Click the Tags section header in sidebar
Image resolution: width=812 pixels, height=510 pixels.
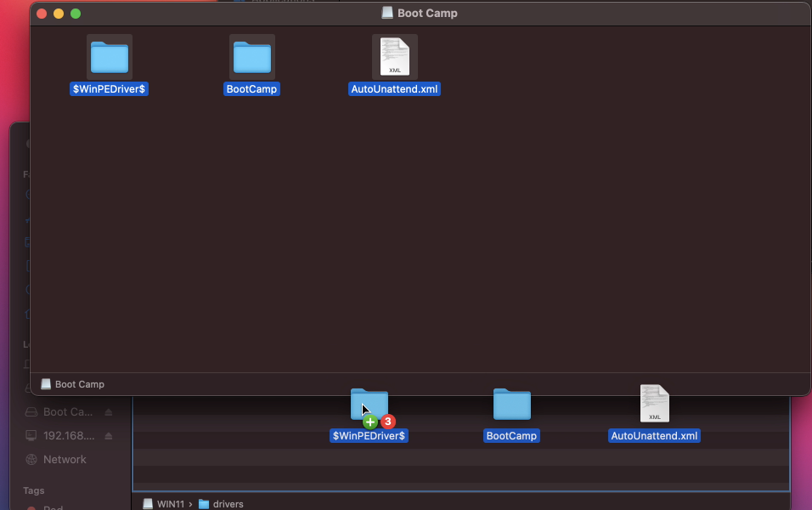click(x=34, y=490)
